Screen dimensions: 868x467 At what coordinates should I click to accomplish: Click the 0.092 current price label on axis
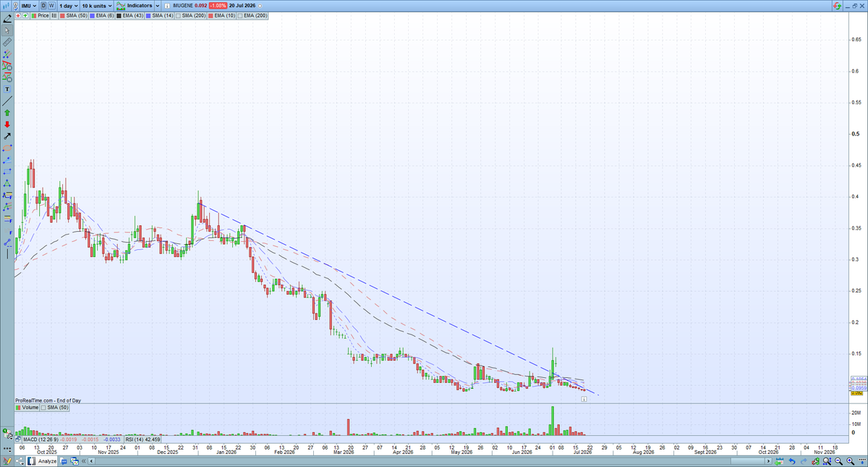[858, 393]
